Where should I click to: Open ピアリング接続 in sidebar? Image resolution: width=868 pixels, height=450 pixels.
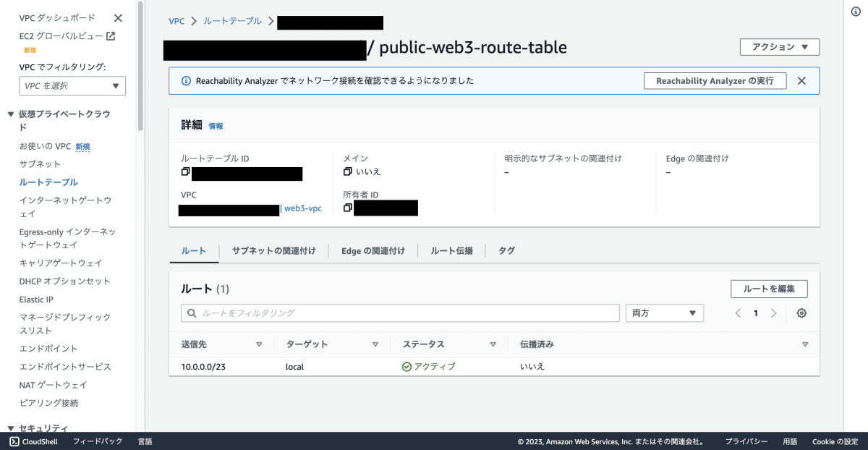pos(48,403)
